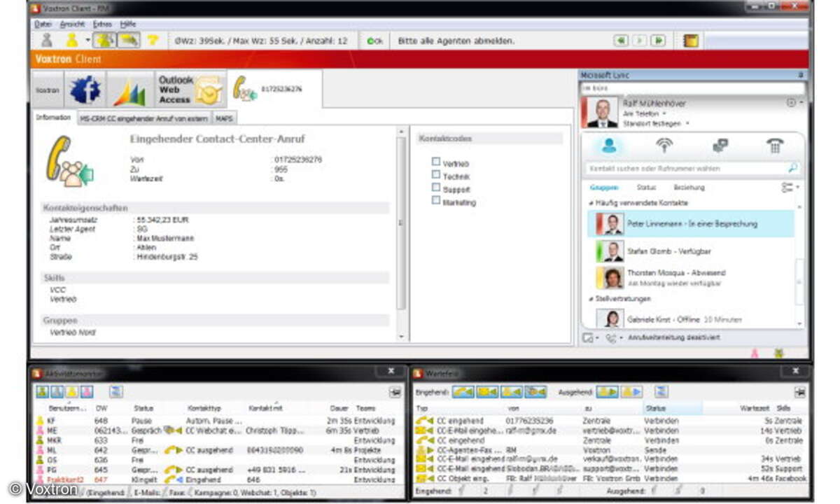
Task: Open the Hilfe menu
Action: click(x=127, y=24)
